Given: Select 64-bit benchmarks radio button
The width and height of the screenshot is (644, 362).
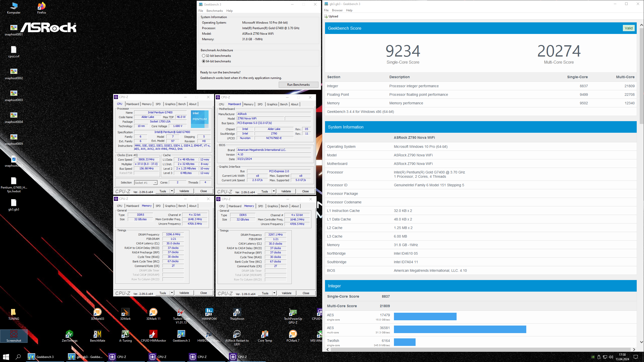Looking at the screenshot, I should (204, 61).
